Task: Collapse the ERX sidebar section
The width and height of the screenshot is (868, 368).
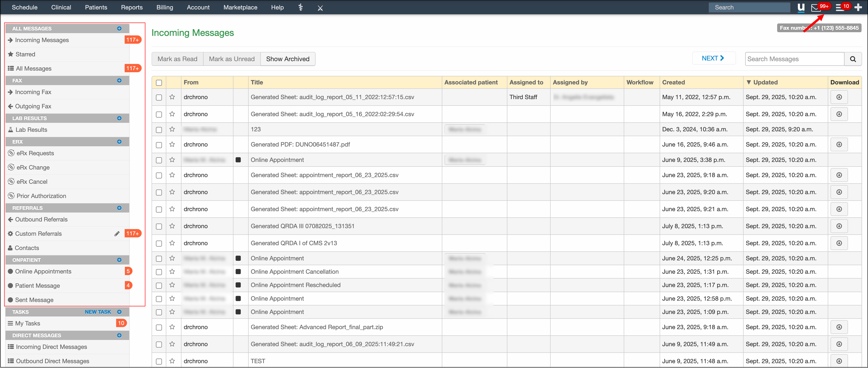Action: tap(119, 142)
